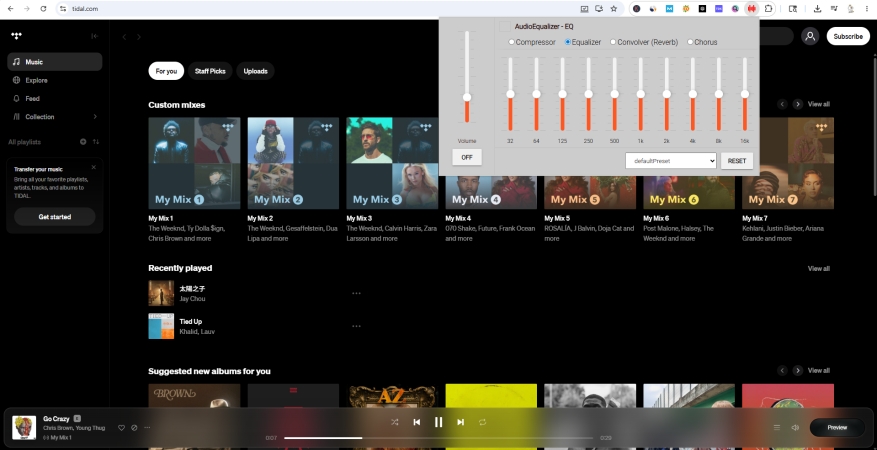Pause the current track

click(438, 422)
